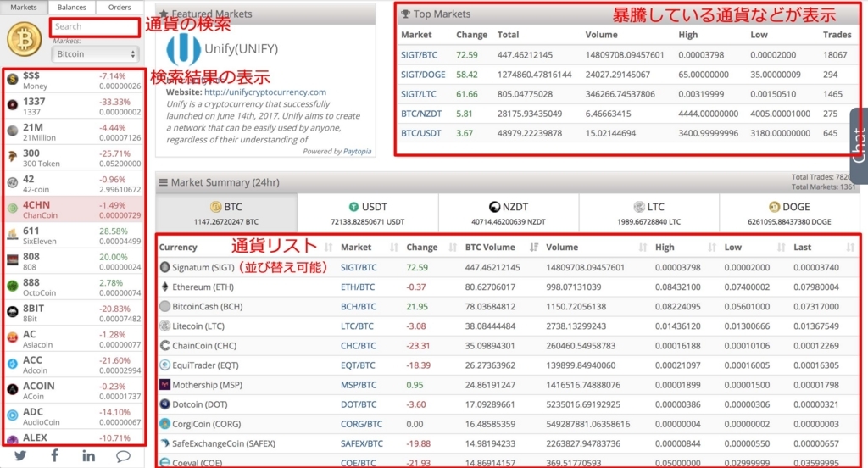Sort the list by Change column

(x=431, y=247)
